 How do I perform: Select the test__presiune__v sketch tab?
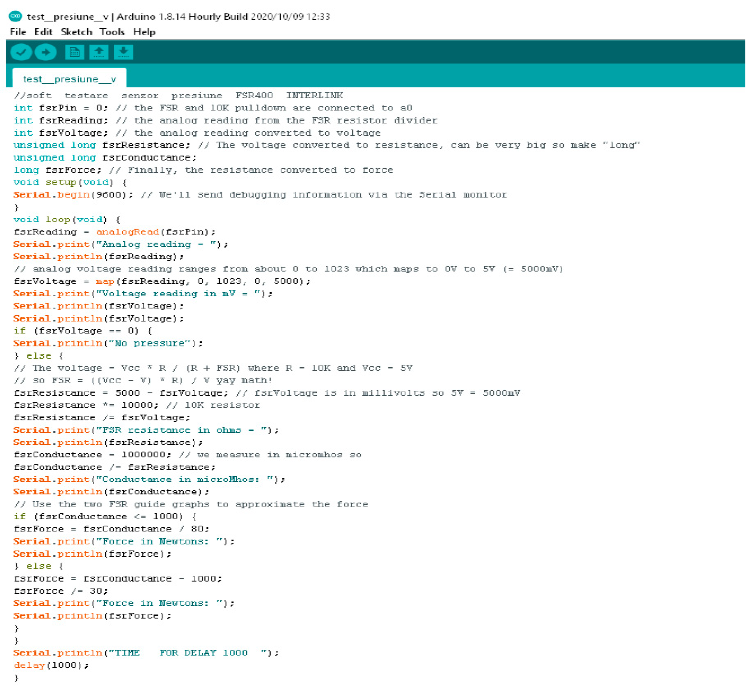[x=69, y=79]
